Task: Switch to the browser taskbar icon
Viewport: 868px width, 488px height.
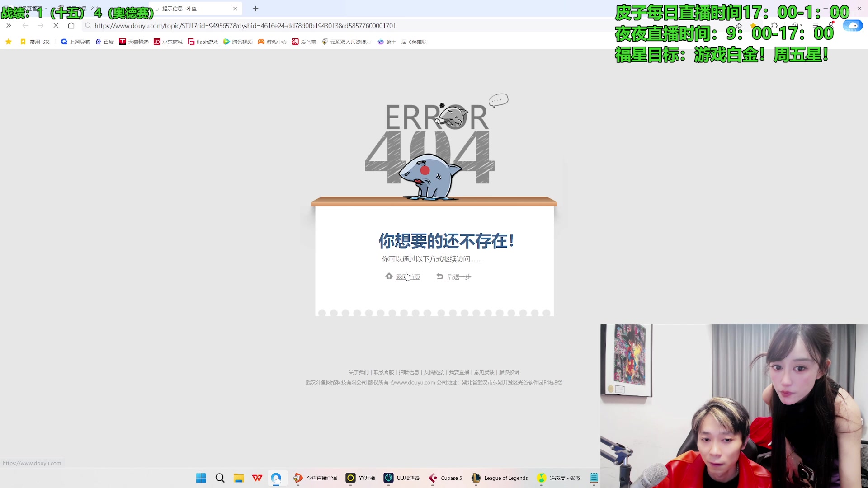Action: click(276, 478)
